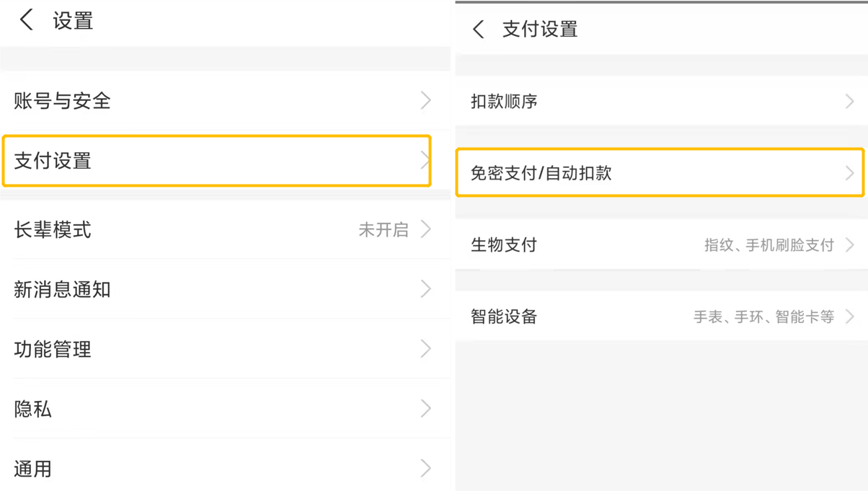This screenshot has width=868, height=491.
Task: Expand the chevron next to 智能设备
Action: (851, 317)
